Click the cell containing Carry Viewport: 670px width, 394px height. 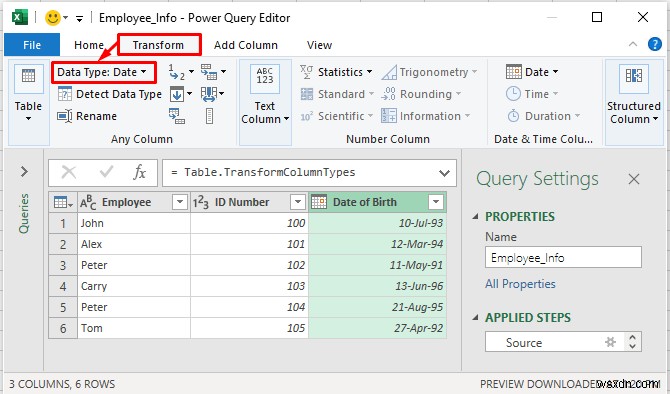[134, 286]
